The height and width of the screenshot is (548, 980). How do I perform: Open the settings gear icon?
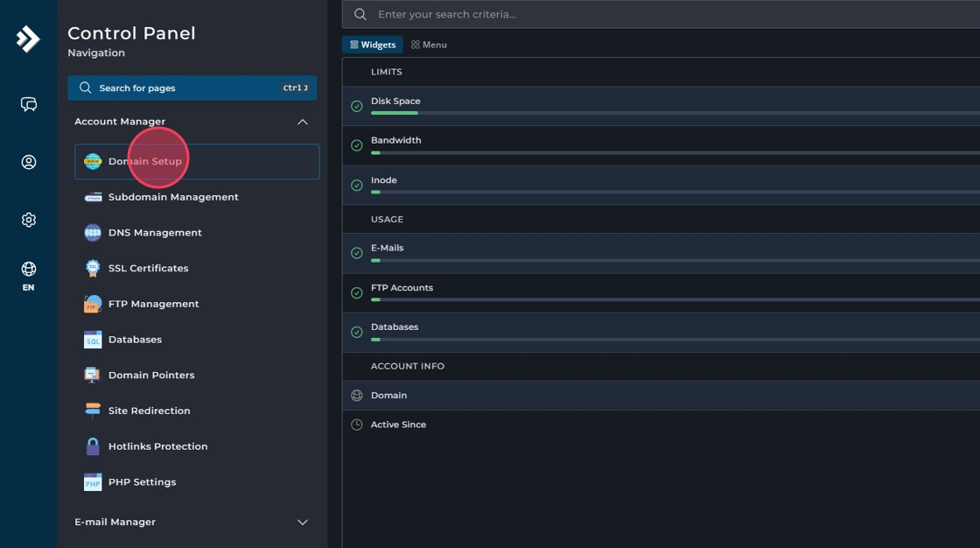(x=29, y=220)
